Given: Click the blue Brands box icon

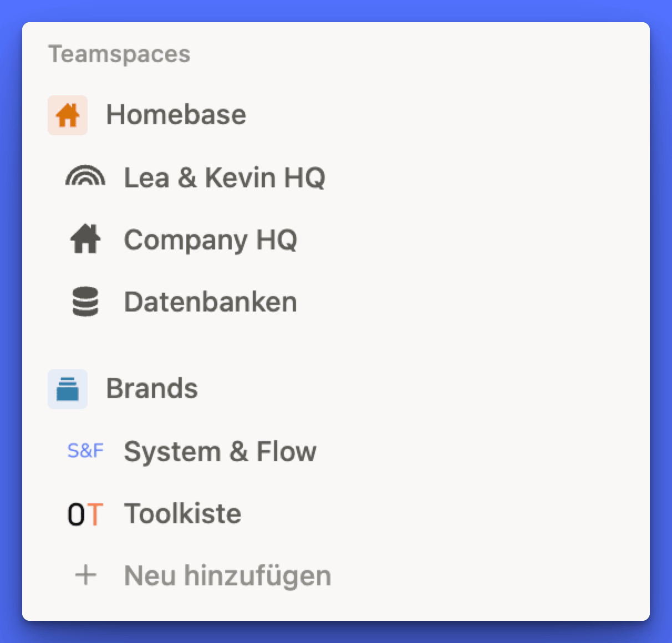Looking at the screenshot, I should (68, 389).
